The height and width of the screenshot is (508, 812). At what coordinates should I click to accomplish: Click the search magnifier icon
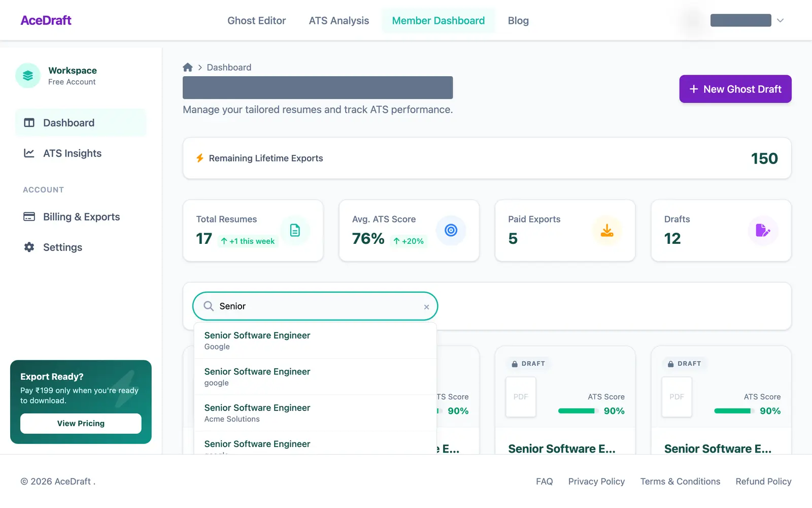coord(209,306)
